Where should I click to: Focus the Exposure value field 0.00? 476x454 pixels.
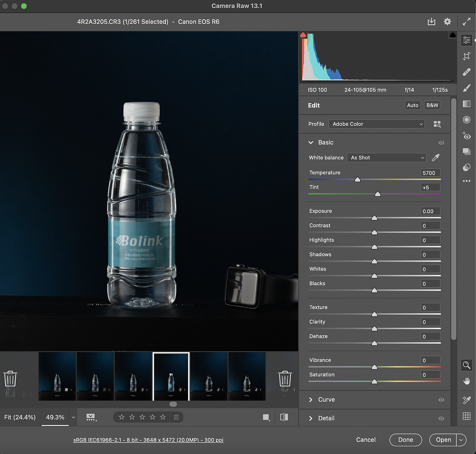pos(431,211)
